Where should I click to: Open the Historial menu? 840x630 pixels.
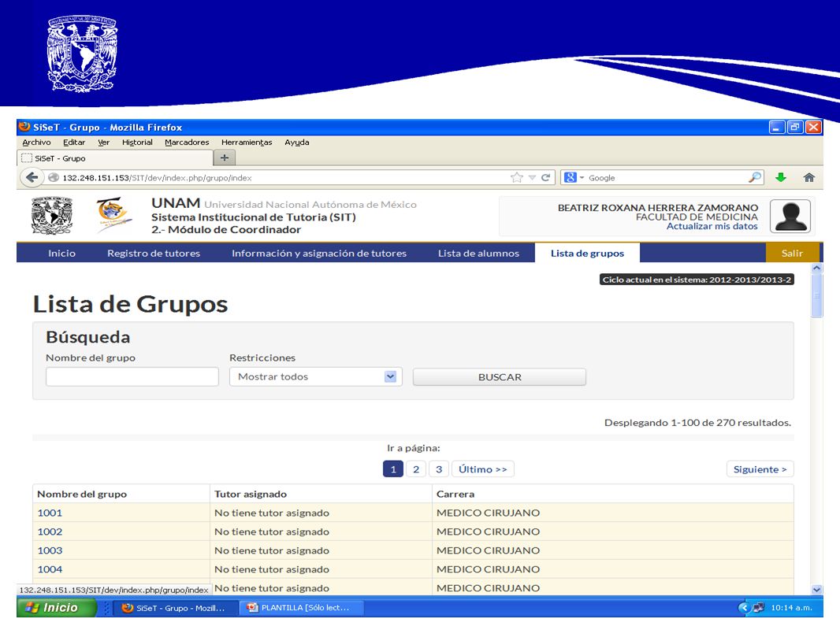tap(137, 143)
